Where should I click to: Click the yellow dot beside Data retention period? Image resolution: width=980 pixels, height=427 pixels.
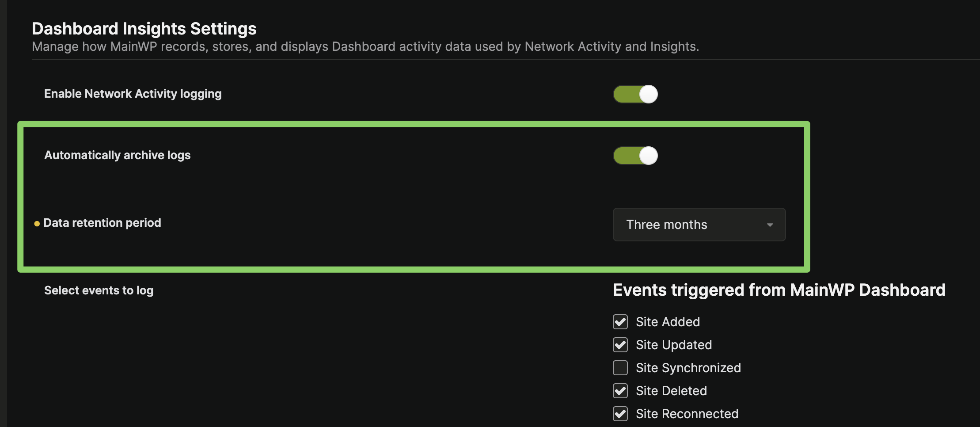click(37, 224)
